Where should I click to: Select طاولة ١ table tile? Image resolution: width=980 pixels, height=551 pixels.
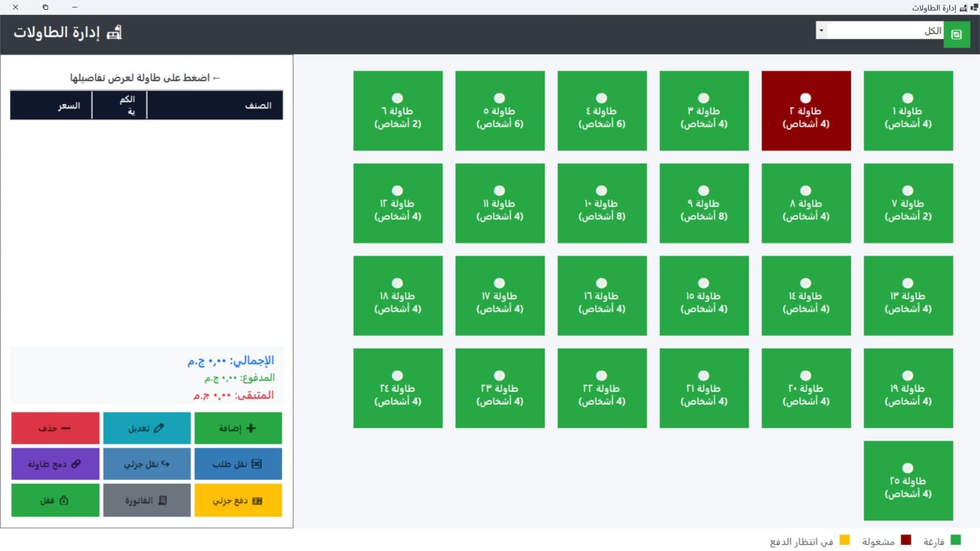[x=908, y=111]
